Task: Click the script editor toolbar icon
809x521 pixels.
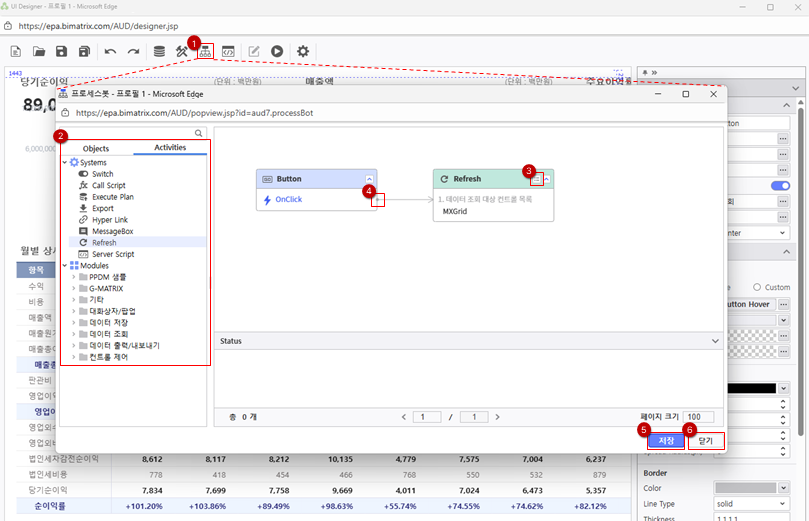Action: pyautogui.click(x=229, y=51)
